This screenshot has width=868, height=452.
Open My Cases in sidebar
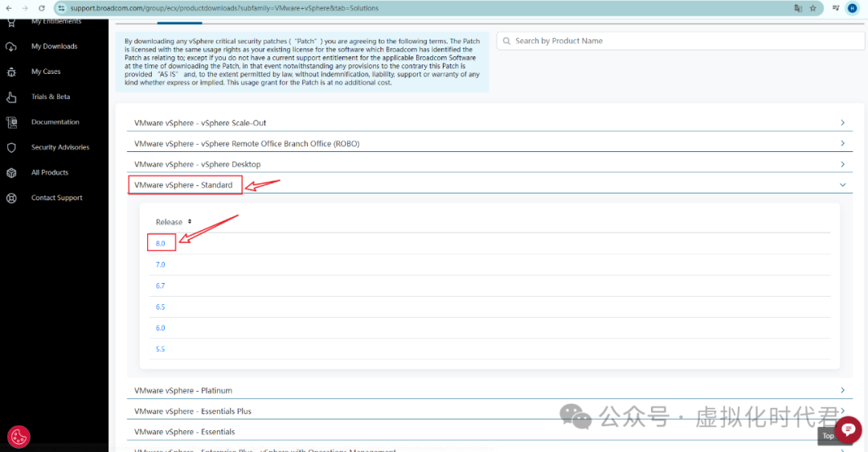[46, 72]
